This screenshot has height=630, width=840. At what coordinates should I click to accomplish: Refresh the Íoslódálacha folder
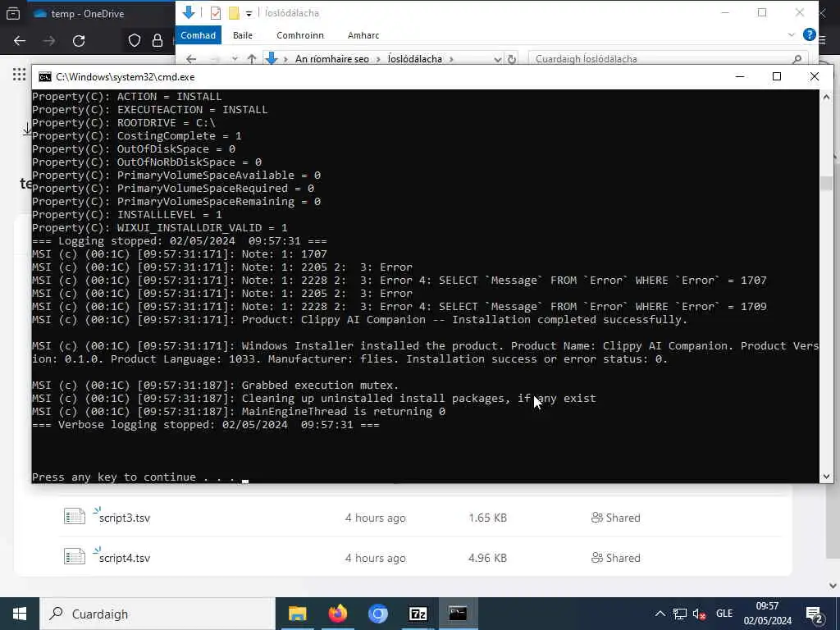pos(512,59)
